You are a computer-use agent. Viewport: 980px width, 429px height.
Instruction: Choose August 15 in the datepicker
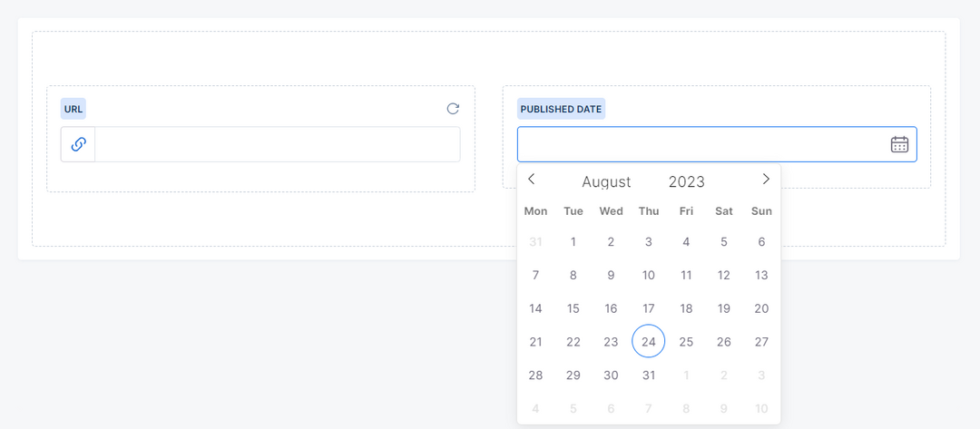(573, 308)
